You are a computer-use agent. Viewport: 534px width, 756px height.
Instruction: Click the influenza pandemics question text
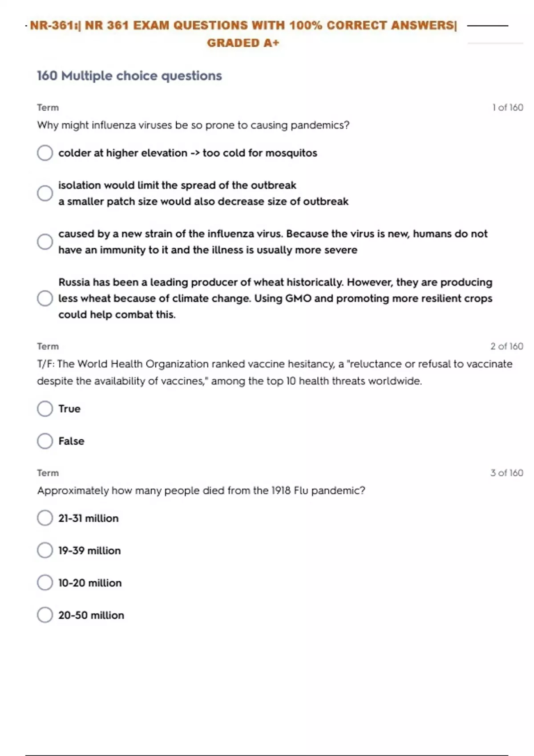click(193, 125)
